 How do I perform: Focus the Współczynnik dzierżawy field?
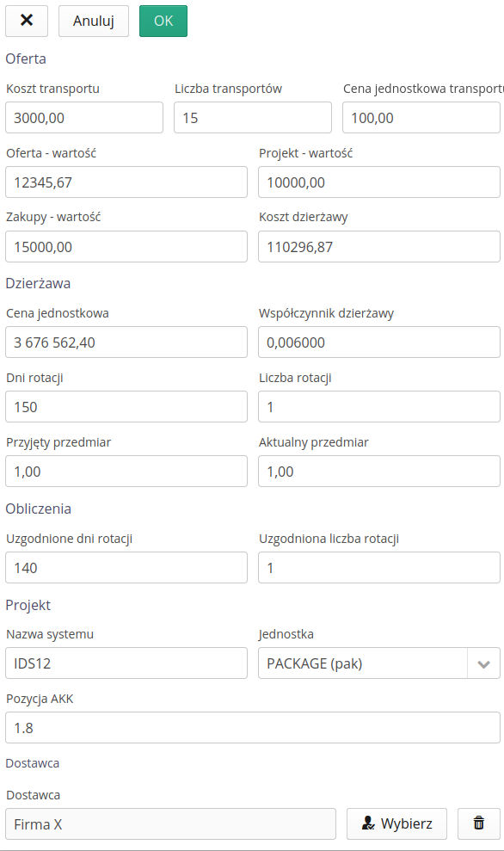point(378,342)
